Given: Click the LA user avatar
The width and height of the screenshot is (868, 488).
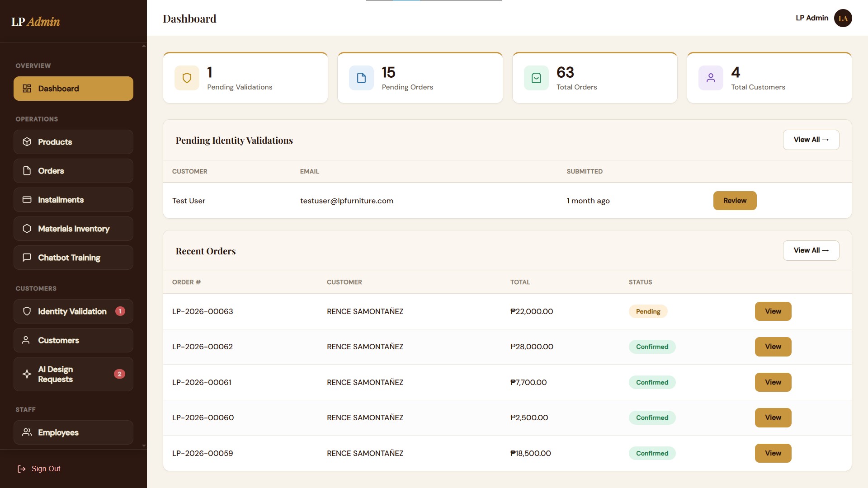Looking at the screenshot, I should 843,18.
